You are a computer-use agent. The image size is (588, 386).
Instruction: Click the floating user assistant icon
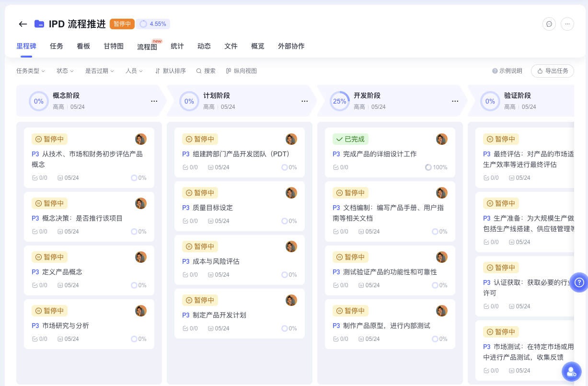(x=571, y=372)
